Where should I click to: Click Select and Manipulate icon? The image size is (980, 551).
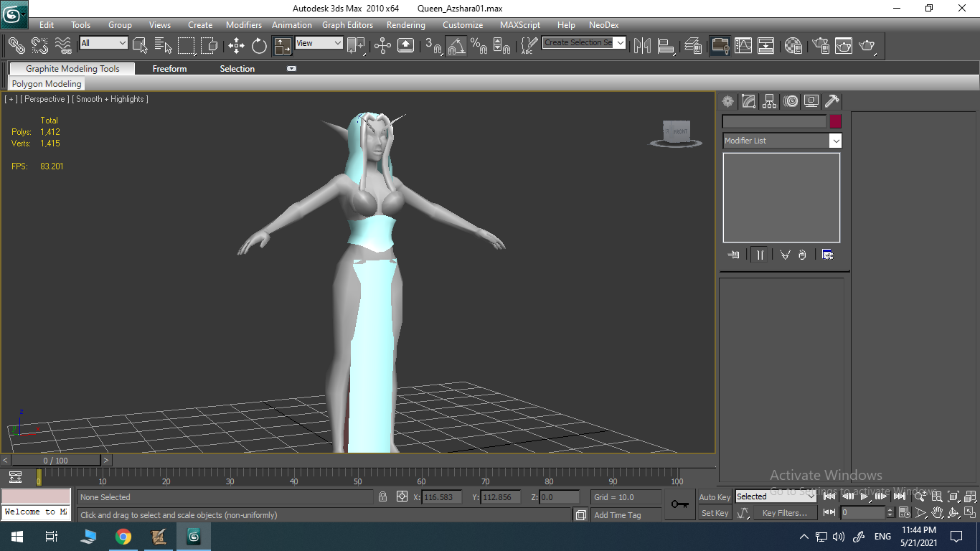[x=382, y=45]
